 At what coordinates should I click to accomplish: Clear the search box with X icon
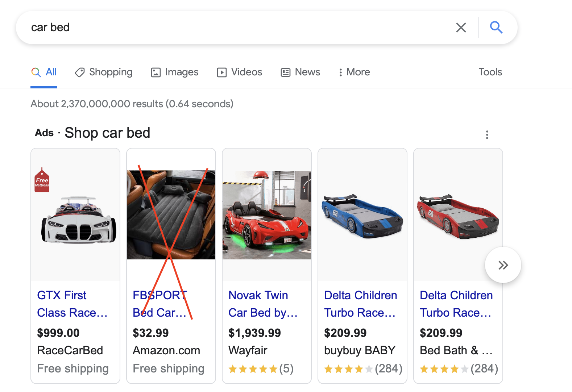[461, 28]
